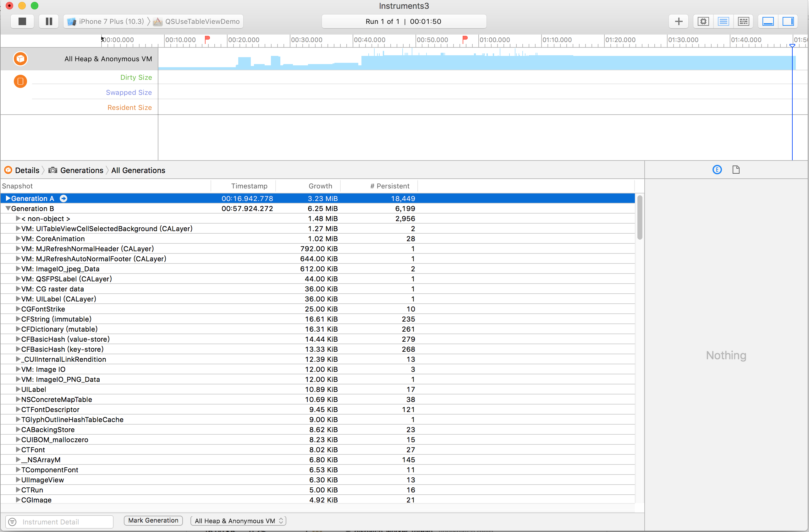Screen dimensions: 809x532
Task: Switch to the threads strategy view icon
Action: pos(743,21)
